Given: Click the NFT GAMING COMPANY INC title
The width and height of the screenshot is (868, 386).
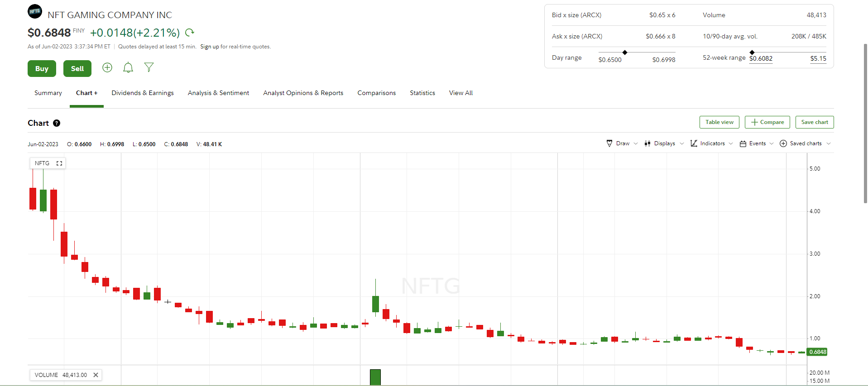Looking at the screenshot, I should 110,15.
